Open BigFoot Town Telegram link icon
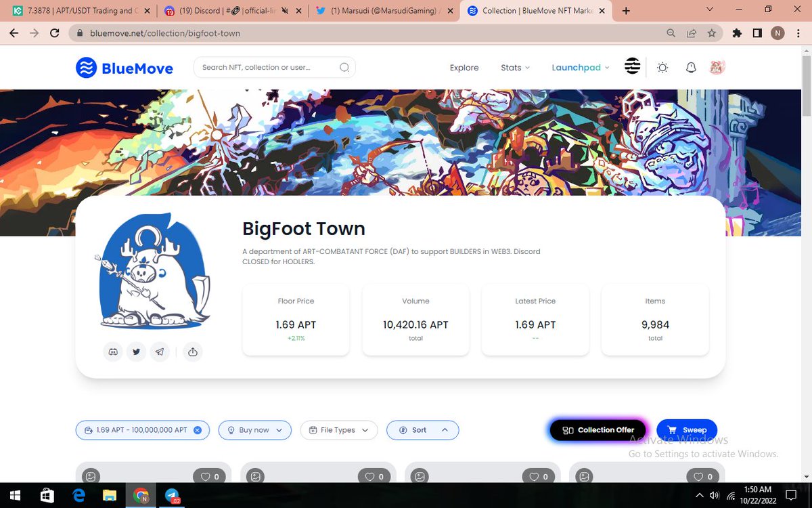 (160, 352)
